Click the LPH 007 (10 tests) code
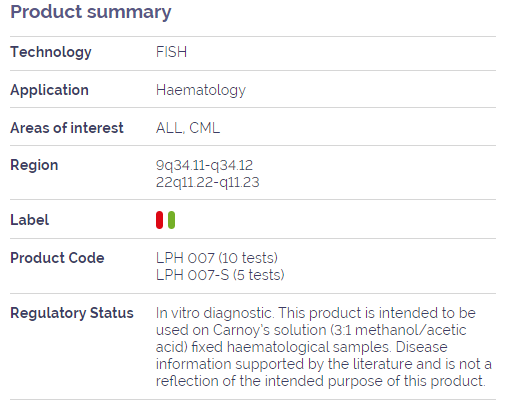 (217, 258)
